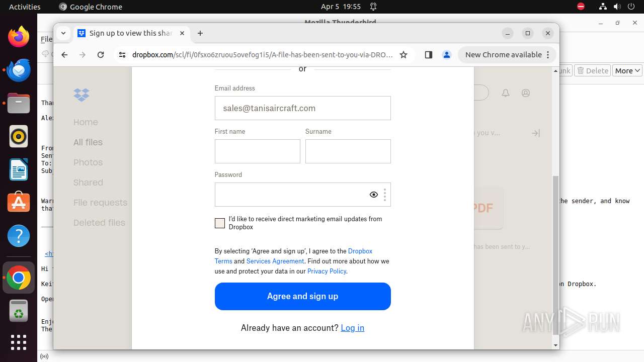Screen dimensions: 644x362
Task: Open LibreOffice Writer from the dock
Action: pos(19,169)
